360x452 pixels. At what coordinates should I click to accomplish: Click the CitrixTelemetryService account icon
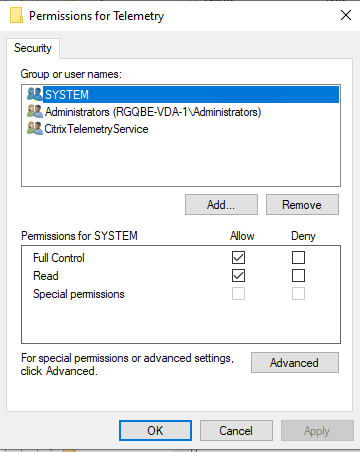(x=35, y=128)
